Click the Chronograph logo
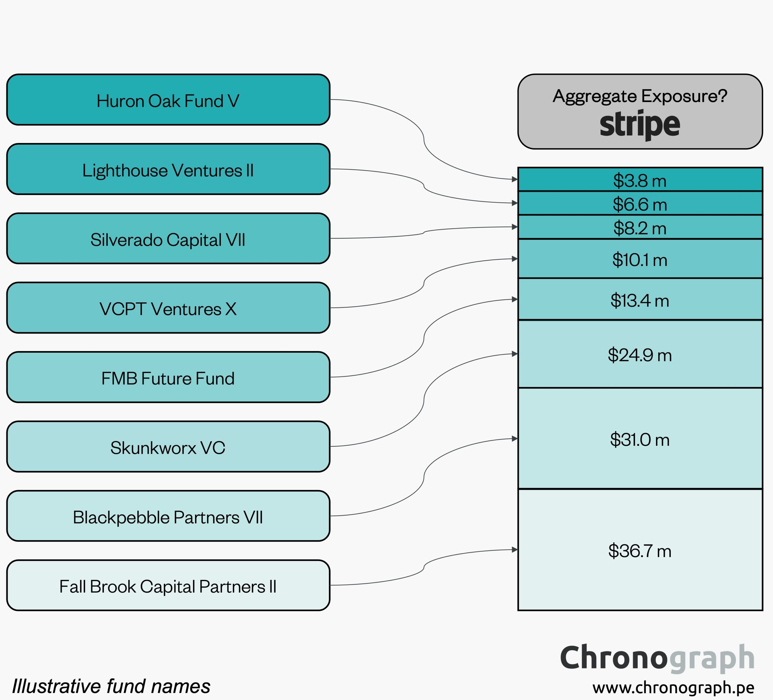The height and width of the screenshot is (700, 773). 657,658
